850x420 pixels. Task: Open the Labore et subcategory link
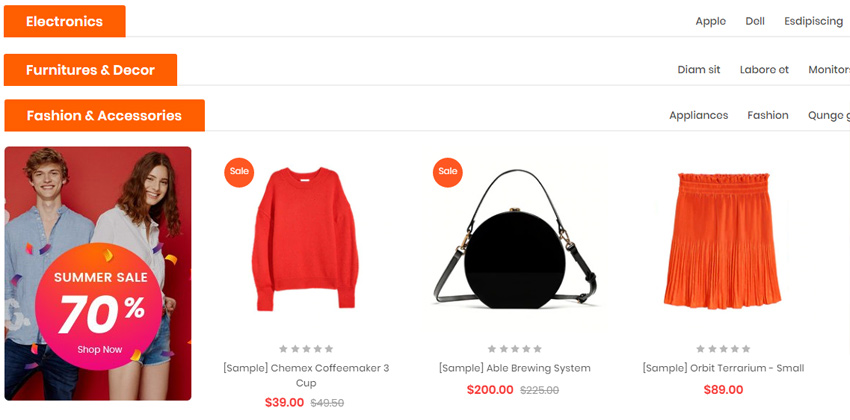(764, 70)
